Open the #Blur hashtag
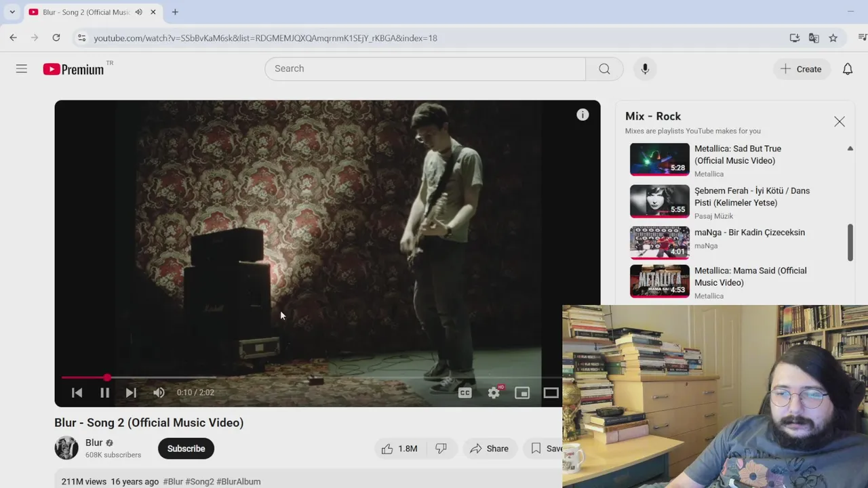 [x=173, y=481]
